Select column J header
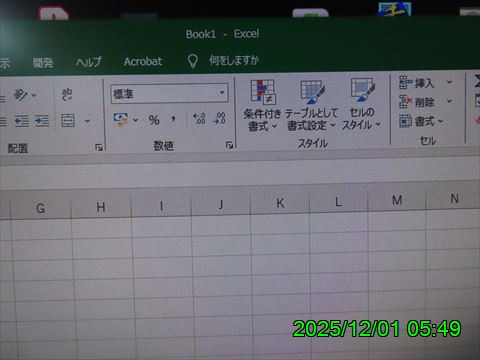 click(x=221, y=204)
